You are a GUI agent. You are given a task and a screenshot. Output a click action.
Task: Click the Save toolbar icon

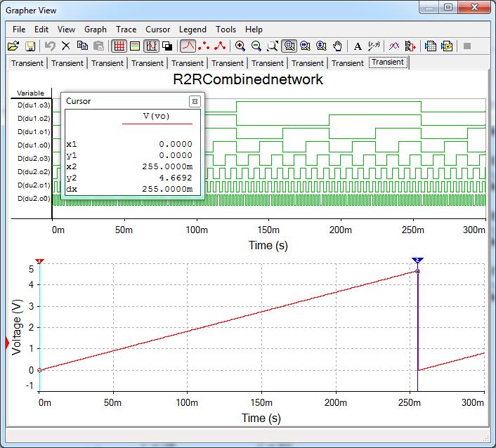tap(30, 46)
